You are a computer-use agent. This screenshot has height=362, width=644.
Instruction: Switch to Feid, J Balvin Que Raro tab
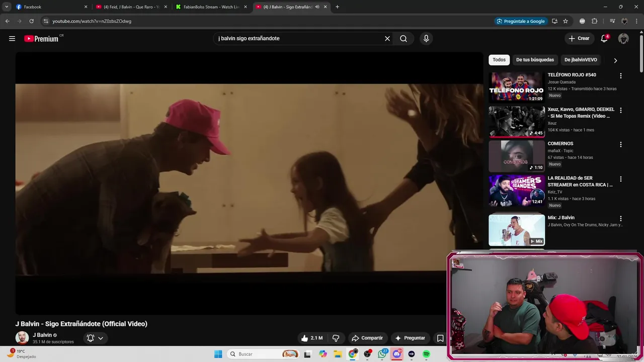131,7
